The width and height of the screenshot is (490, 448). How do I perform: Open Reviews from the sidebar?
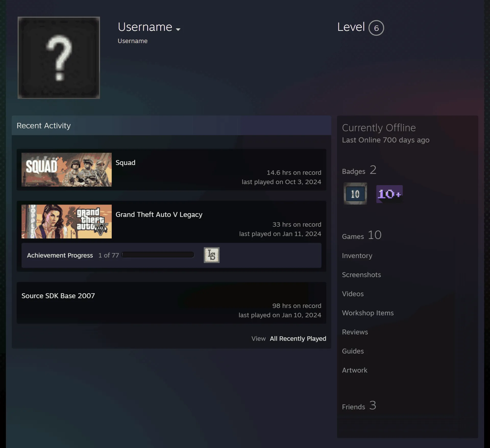pyautogui.click(x=355, y=332)
